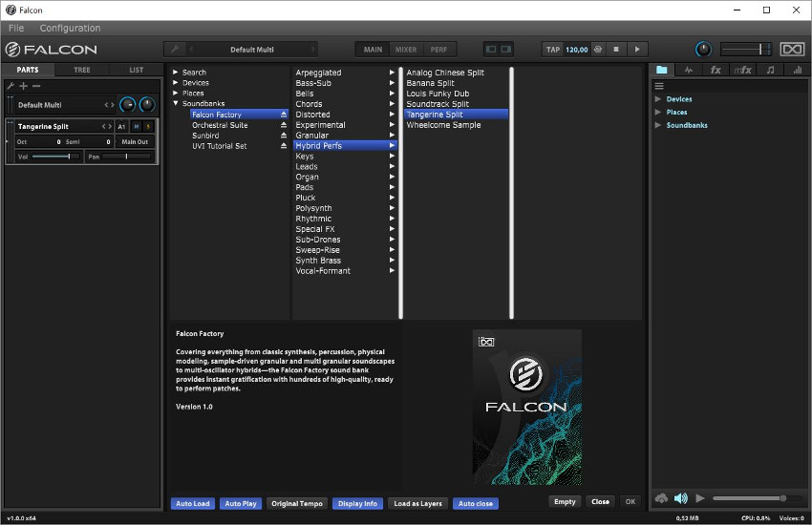Eject the Orchestral Suite soundbank
This screenshot has width=812, height=525.
tap(284, 125)
